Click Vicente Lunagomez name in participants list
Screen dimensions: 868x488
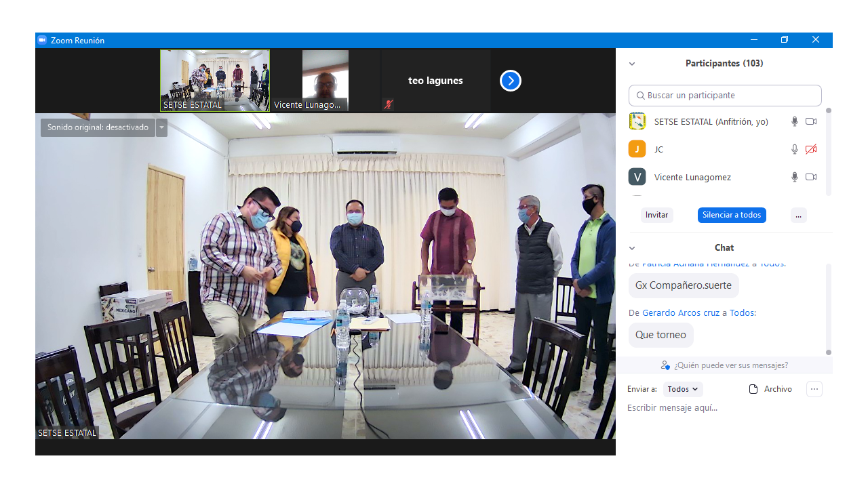pos(692,177)
